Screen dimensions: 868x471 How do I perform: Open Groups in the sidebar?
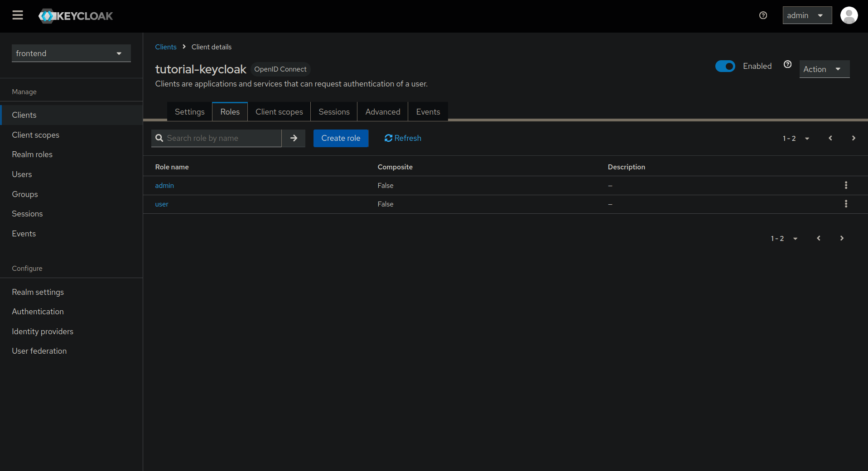[x=71, y=194]
